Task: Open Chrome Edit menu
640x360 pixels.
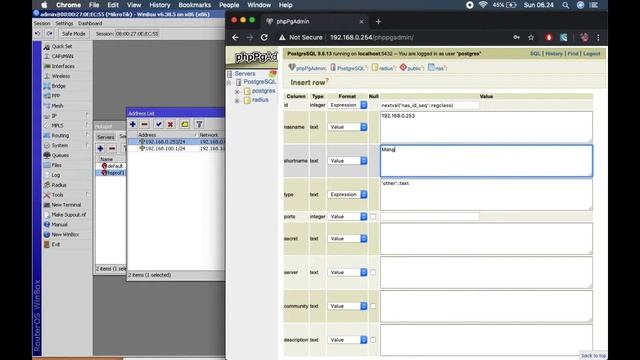Action: coord(113,5)
